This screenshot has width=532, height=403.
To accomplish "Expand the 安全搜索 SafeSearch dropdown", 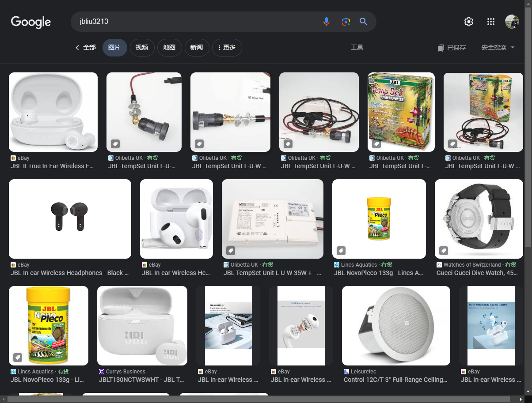I will coord(498,48).
